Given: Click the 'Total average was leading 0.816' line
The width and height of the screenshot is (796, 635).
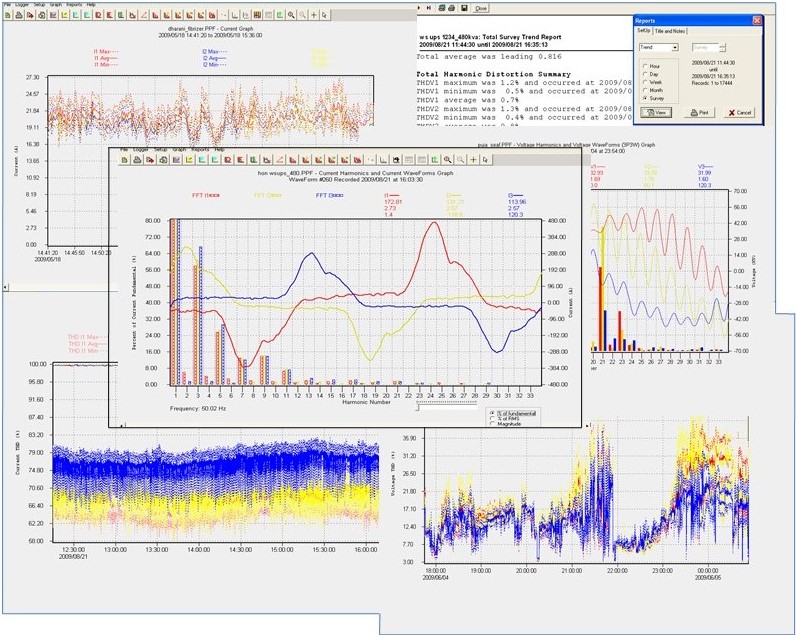Looking at the screenshot, I should pos(489,57).
